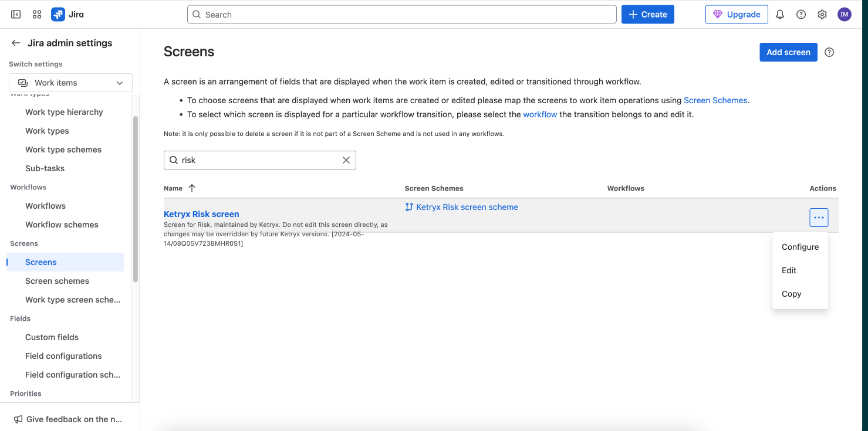Click the sidebar scrollbar
Image resolution: width=868 pixels, height=431 pixels.
[x=136, y=199]
